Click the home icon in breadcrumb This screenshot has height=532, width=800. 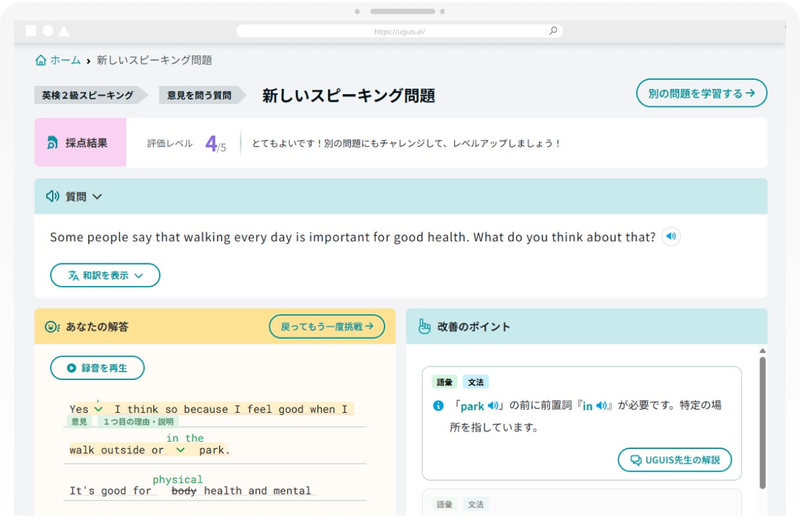click(41, 61)
